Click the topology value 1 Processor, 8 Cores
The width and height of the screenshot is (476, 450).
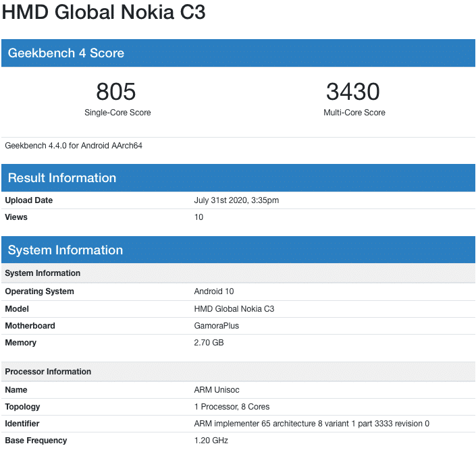click(x=233, y=407)
